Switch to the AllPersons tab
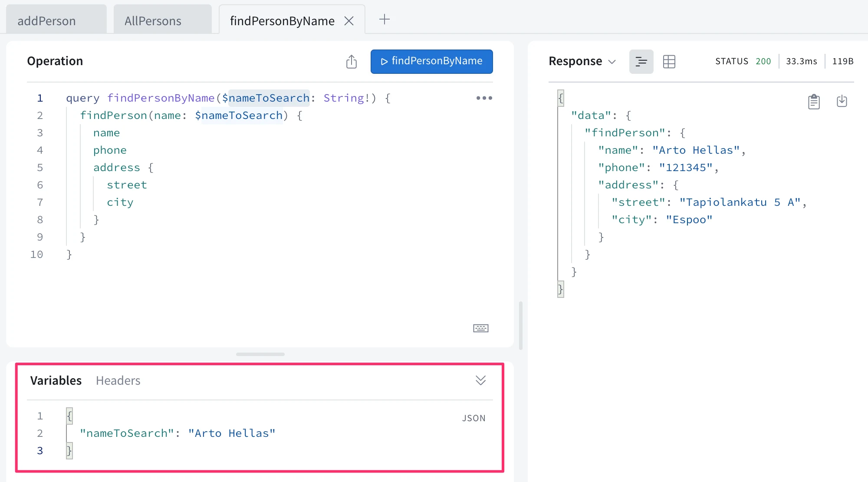Image resolution: width=868 pixels, height=482 pixels. pyautogui.click(x=162, y=20)
